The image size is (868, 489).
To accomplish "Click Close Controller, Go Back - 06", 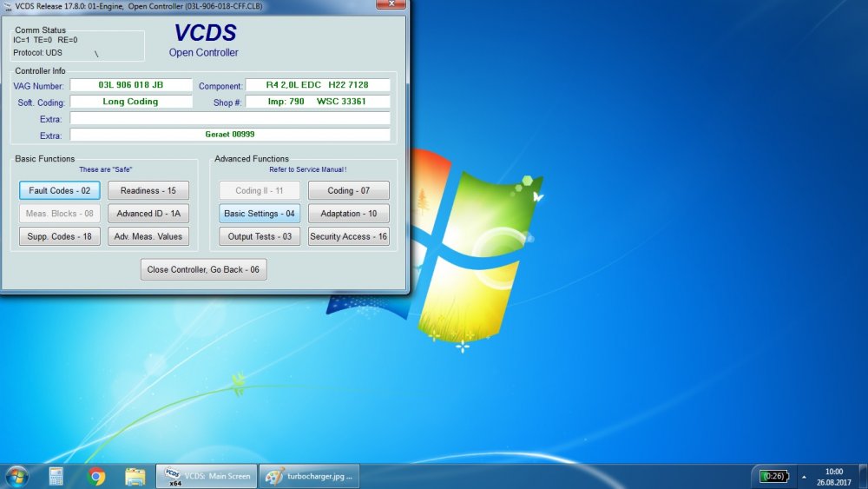I will point(203,270).
